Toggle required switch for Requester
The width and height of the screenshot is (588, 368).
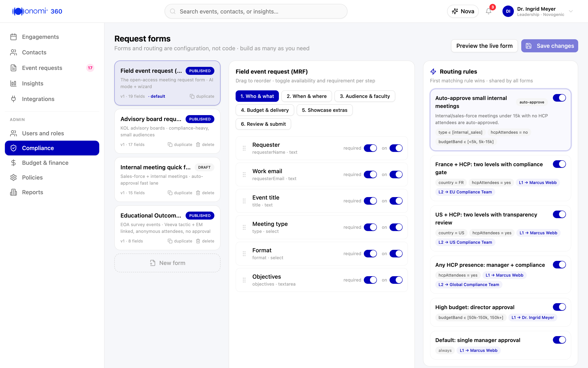(370, 148)
